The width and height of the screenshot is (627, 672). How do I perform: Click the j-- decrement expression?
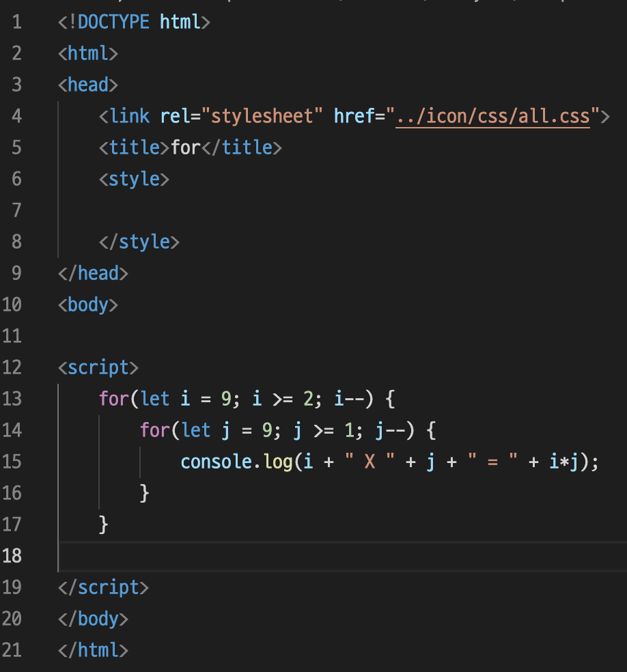click(391, 431)
